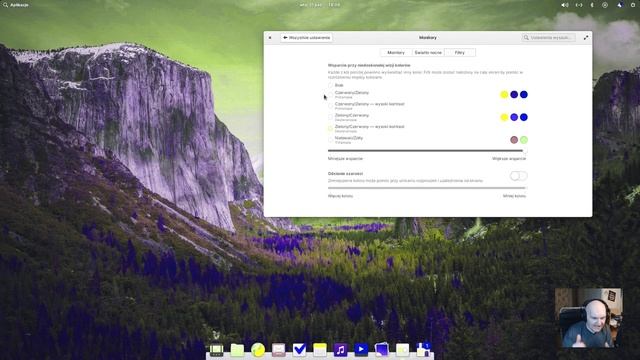The image size is (640, 360).
Task: Launch the Music note dock icon
Action: click(x=340, y=349)
